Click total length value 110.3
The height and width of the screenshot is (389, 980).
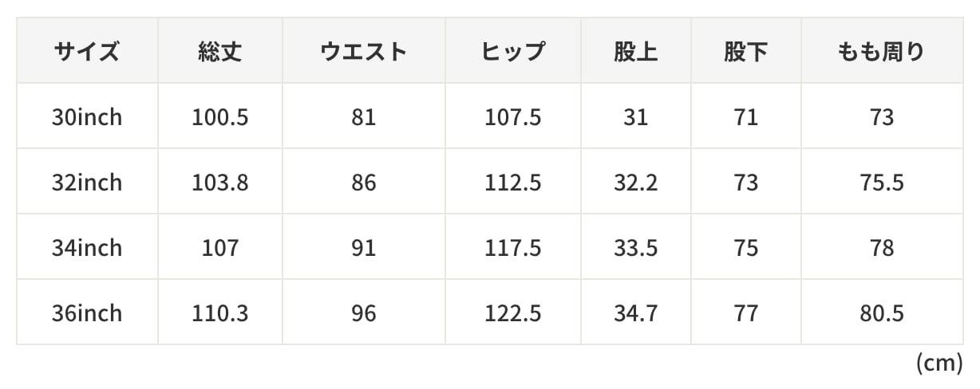220,313
